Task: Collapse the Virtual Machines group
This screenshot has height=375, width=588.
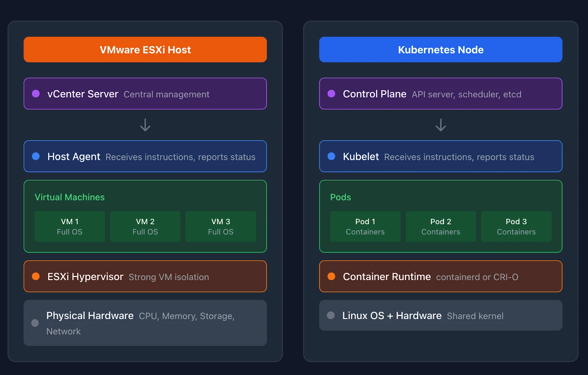Action: [70, 197]
